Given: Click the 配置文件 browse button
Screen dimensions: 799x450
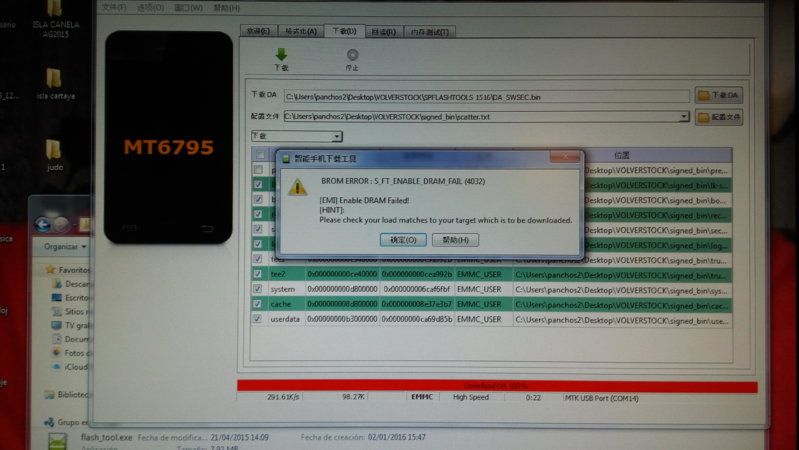Looking at the screenshot, I should (x=718, y=117).
